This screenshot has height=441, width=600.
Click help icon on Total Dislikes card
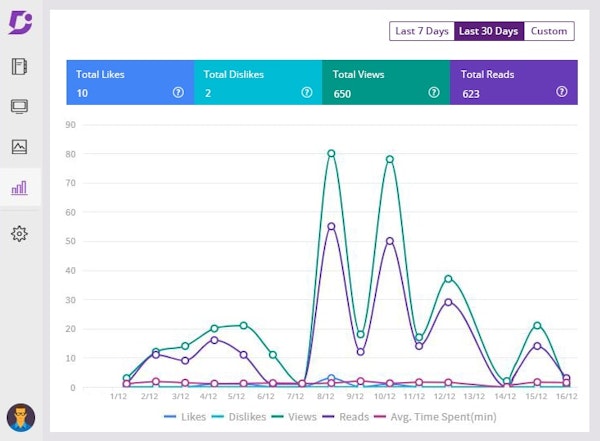[306, 92]
